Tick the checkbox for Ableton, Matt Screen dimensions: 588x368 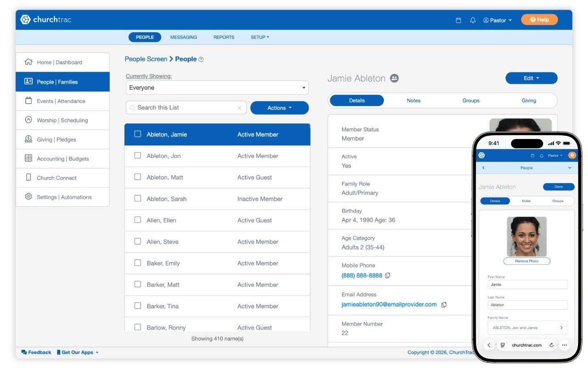[x=137, y=177]
